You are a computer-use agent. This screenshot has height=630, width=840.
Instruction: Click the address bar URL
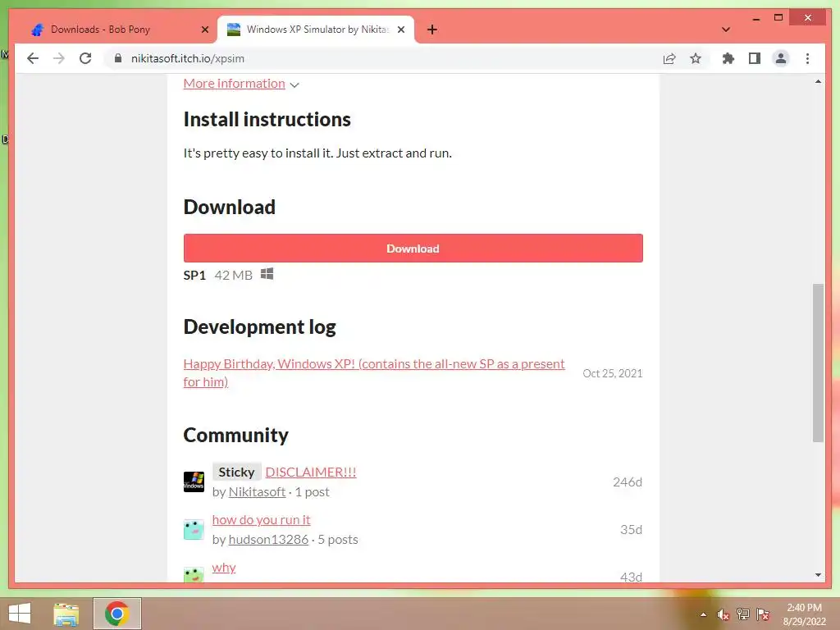188,58
